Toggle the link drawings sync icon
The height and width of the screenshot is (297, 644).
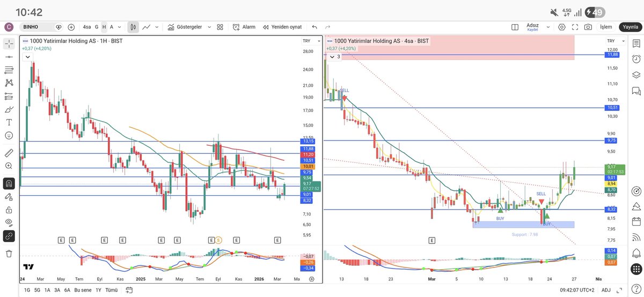[x=9, y=236]
